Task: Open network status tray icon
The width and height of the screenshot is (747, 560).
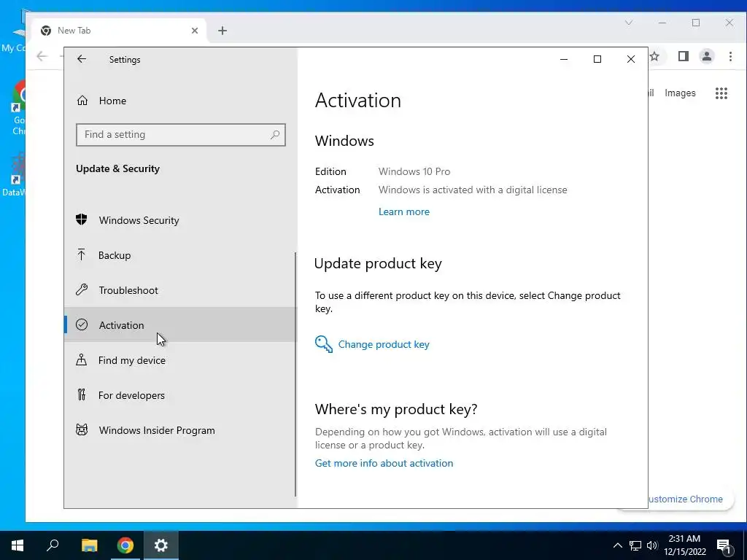Action: (635, 545)
